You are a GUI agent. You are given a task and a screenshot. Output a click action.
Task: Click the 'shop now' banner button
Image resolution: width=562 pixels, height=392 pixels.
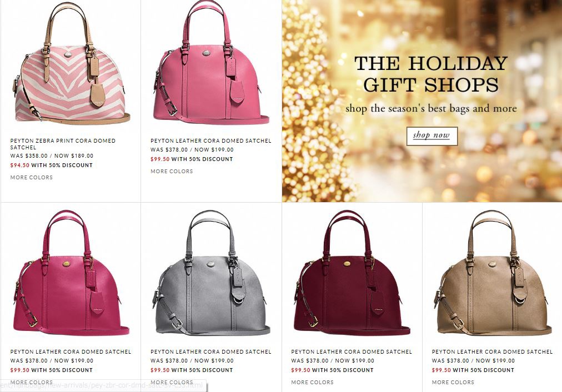[432, 136]
